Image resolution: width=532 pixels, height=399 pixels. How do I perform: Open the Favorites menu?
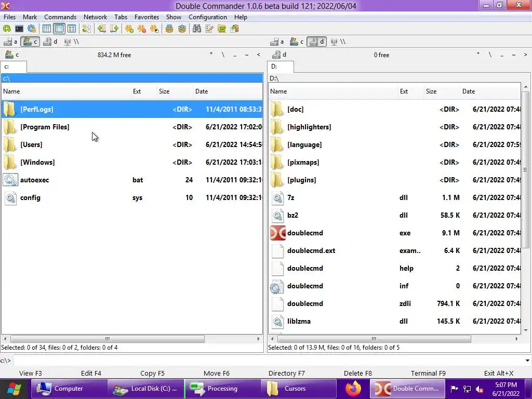tap(147, 17)
